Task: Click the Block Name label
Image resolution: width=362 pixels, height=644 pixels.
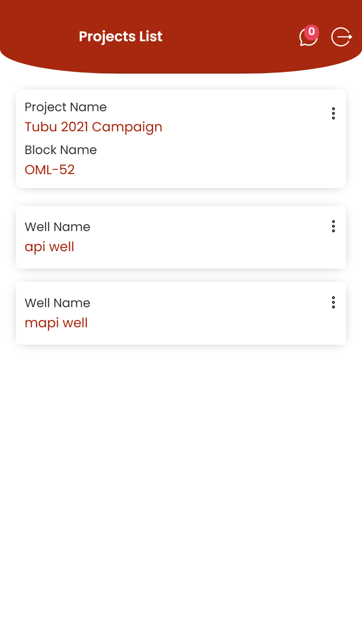Action: coord(61,150)
